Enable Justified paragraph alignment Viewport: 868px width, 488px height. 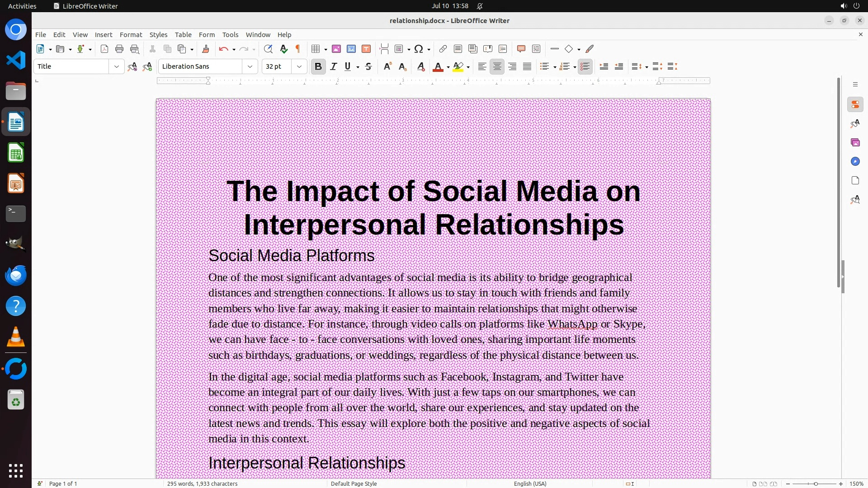[x=527, y=67]
